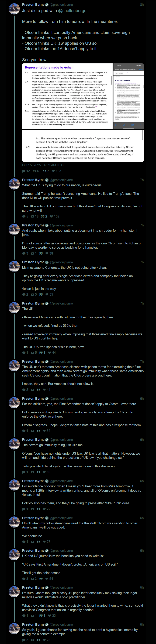Open the phone PDF screenshot thumbnail
156x644 pixels.
click(129, 96)
